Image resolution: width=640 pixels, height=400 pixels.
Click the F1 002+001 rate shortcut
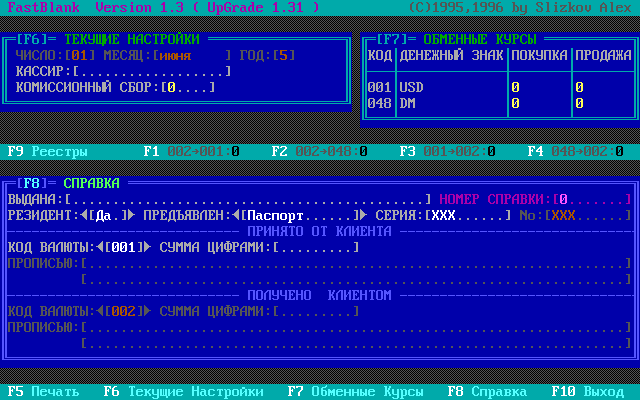(x=192, y=152)
